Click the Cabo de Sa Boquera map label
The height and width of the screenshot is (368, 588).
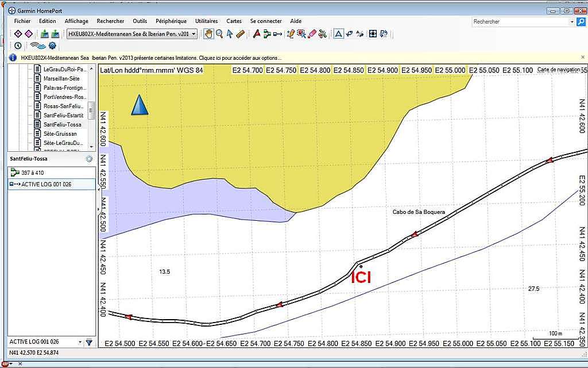419,212
